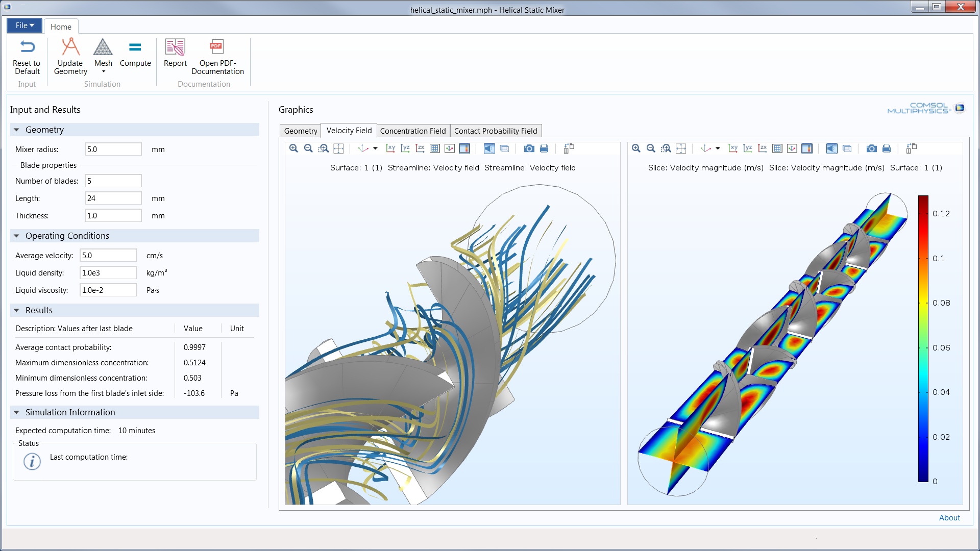Print the slice plot graphics
Image resolution: width=980 pixels, height=551 pixels.
click(887, 148)
